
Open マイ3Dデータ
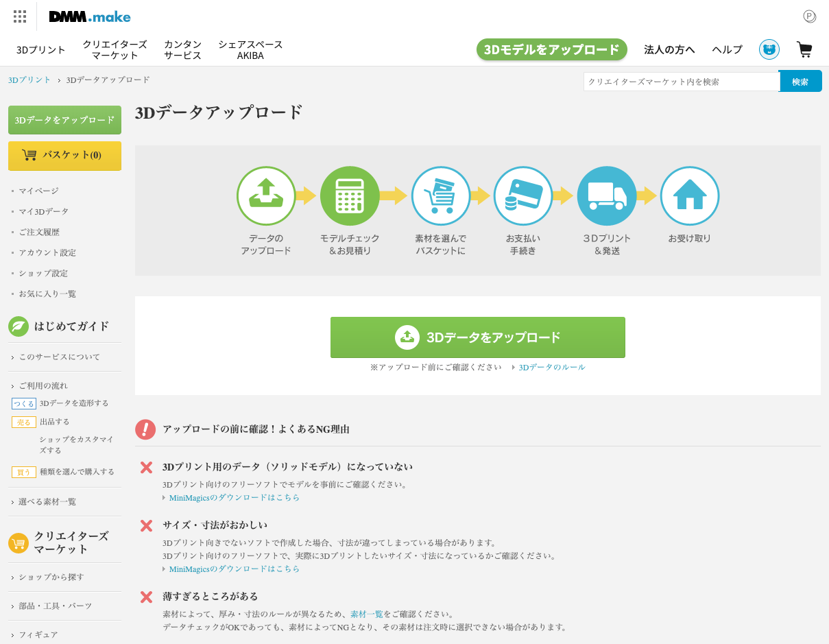click(x=44, y=211)
